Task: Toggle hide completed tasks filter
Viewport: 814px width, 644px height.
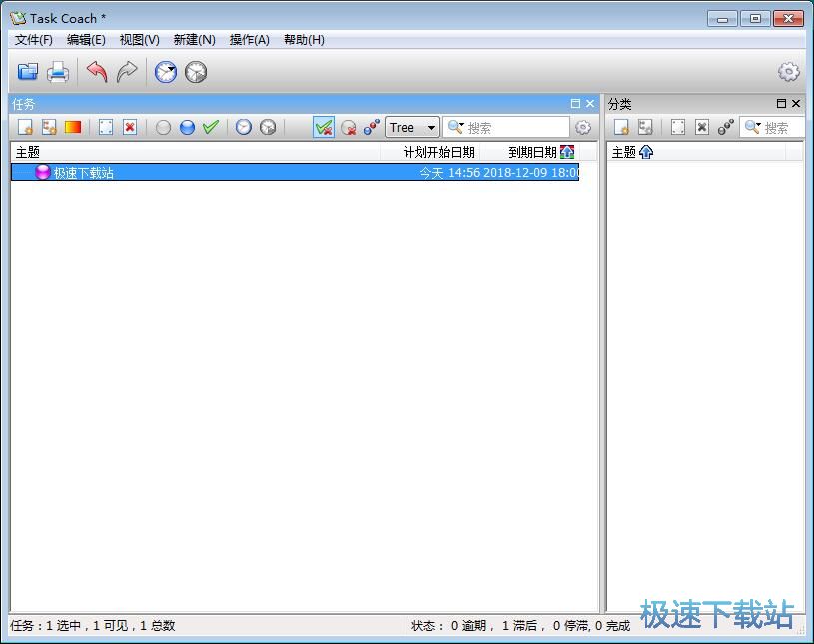Action: pos(324,127)
